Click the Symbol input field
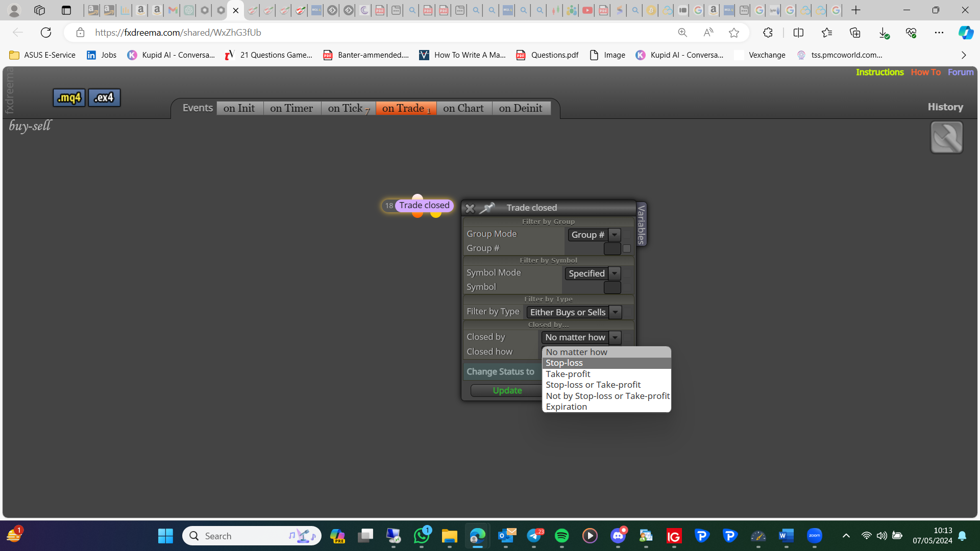 (x=612, y=287)
